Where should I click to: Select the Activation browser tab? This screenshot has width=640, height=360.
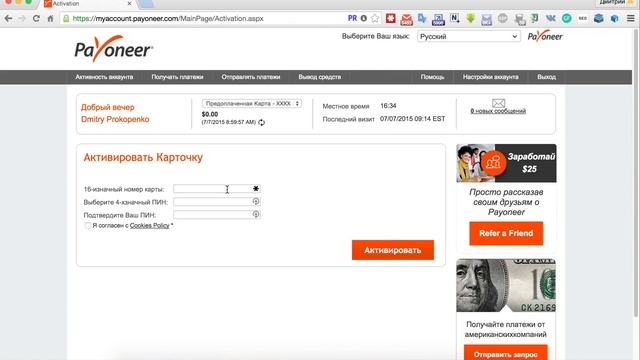coord(88,4)
